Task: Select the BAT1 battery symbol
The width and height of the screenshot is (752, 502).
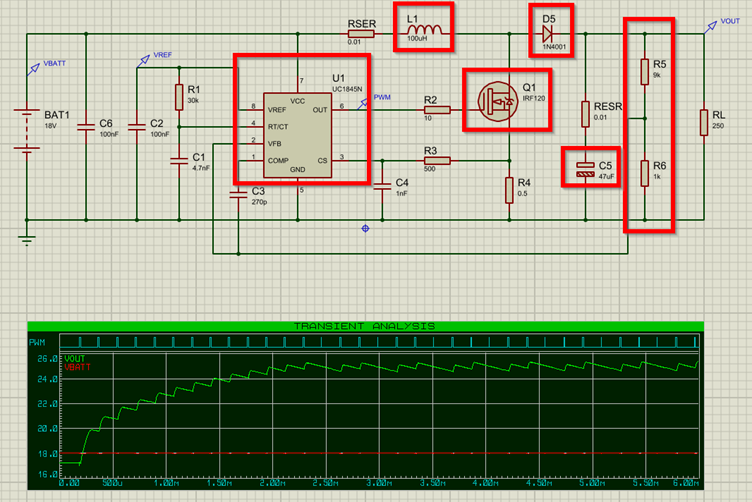Action: 27,131
